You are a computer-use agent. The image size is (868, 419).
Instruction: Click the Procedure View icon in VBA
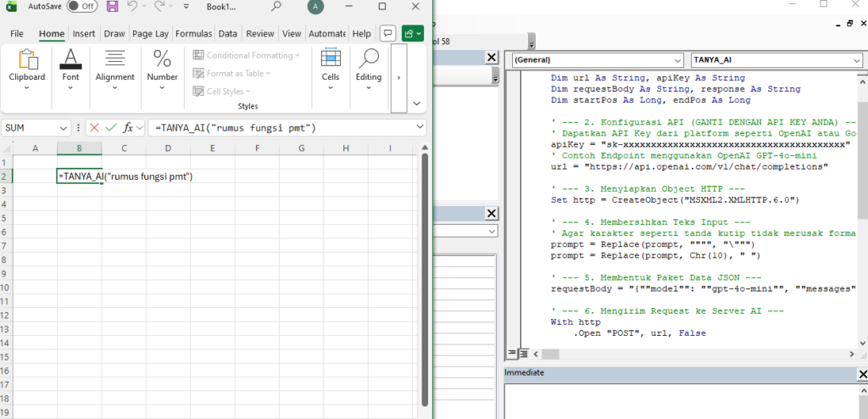(x=512, y=353)
